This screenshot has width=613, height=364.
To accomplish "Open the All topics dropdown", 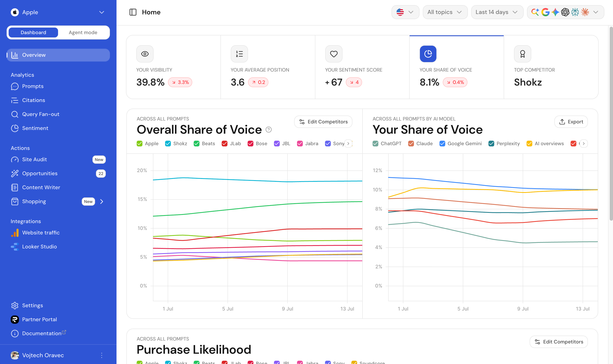I will tap(445, 12).
